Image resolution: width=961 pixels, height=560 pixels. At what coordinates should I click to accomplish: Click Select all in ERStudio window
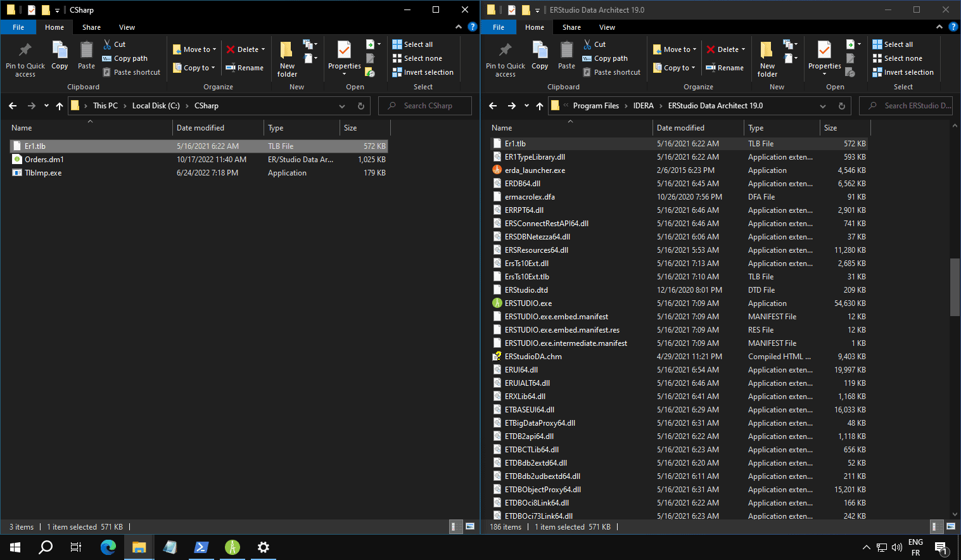pos(893,44)
